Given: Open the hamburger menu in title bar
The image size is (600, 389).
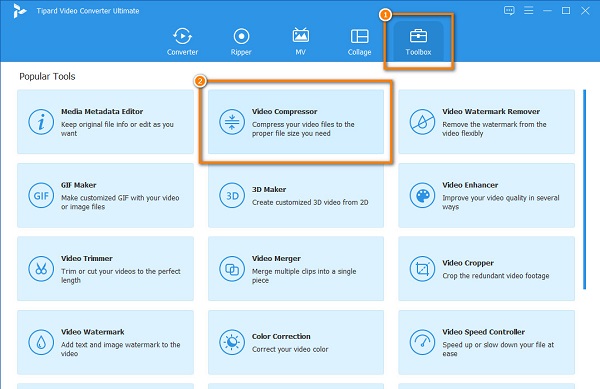Looking at the screenshot, I should [528, 11].
